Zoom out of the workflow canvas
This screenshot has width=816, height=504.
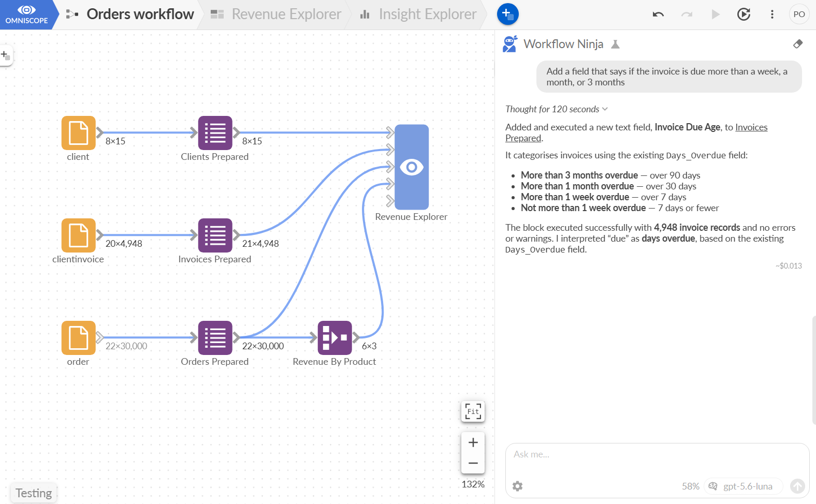coord(473,463)
